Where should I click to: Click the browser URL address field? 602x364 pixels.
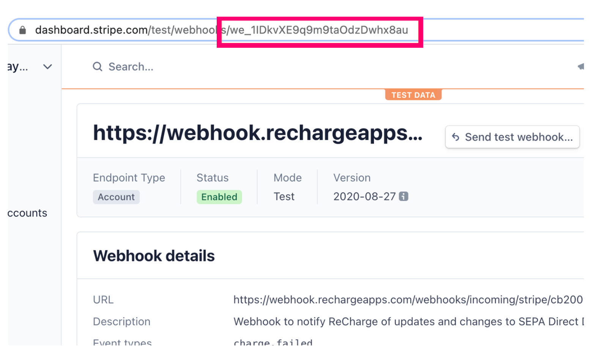pyautogui.click(x=296, y=30)
